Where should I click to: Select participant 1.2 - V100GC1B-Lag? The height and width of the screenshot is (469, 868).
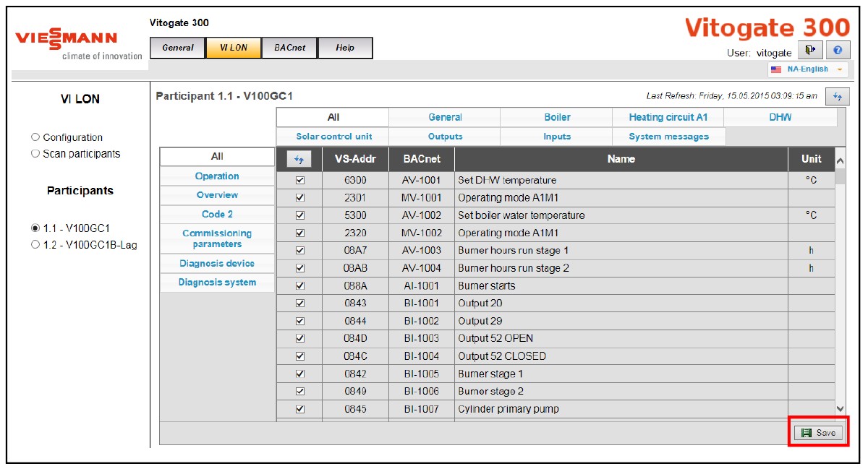pos(35,245)
